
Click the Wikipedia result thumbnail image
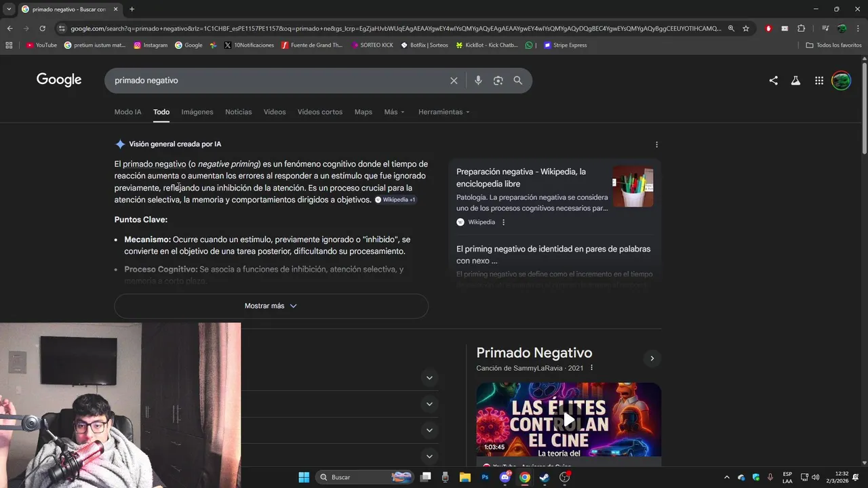(x=633, y=186)
